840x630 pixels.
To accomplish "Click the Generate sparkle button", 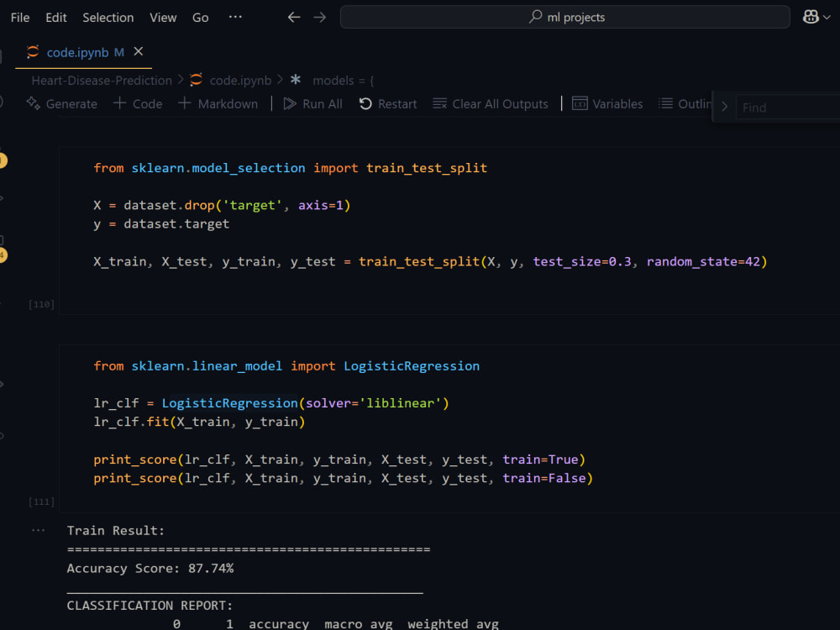I will click(x=62, y=104).
